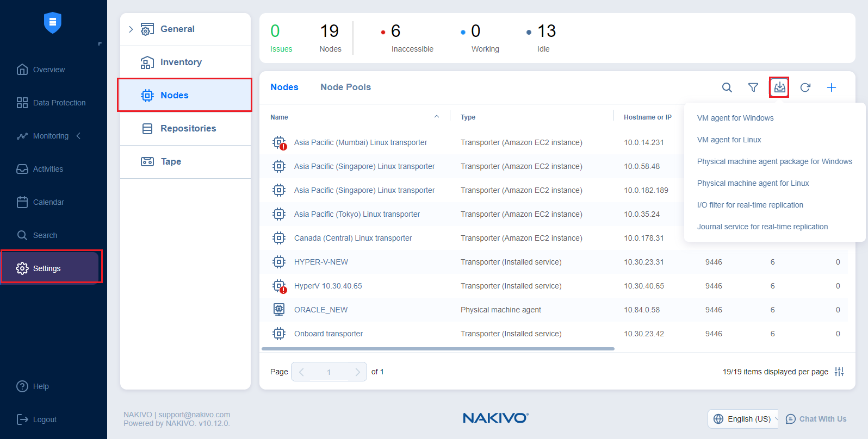Click the horizontal table scrollbar
Image resolution: width=868 pixels, height=439 pixels.
[x=438, y=349]
